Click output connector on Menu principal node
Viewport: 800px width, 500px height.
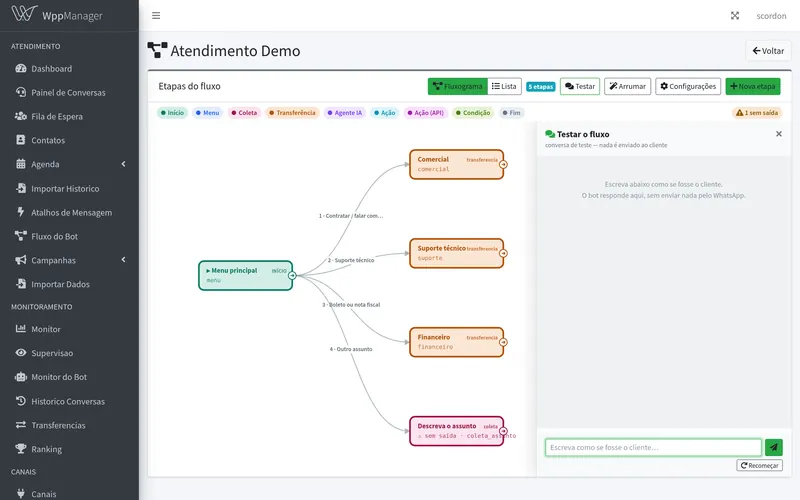coord(292,276)
